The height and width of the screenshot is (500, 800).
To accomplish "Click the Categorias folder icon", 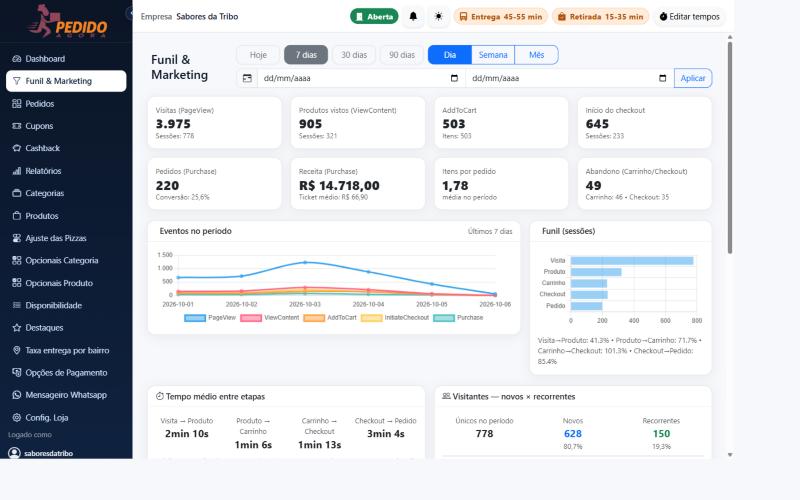I will tap(17, 193).
